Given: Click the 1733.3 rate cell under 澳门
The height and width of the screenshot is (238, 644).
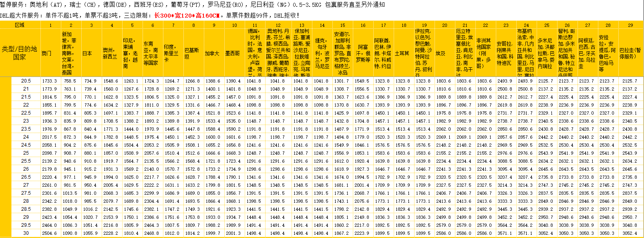Looking at the screenshot, I should click(x=50, y=81).
